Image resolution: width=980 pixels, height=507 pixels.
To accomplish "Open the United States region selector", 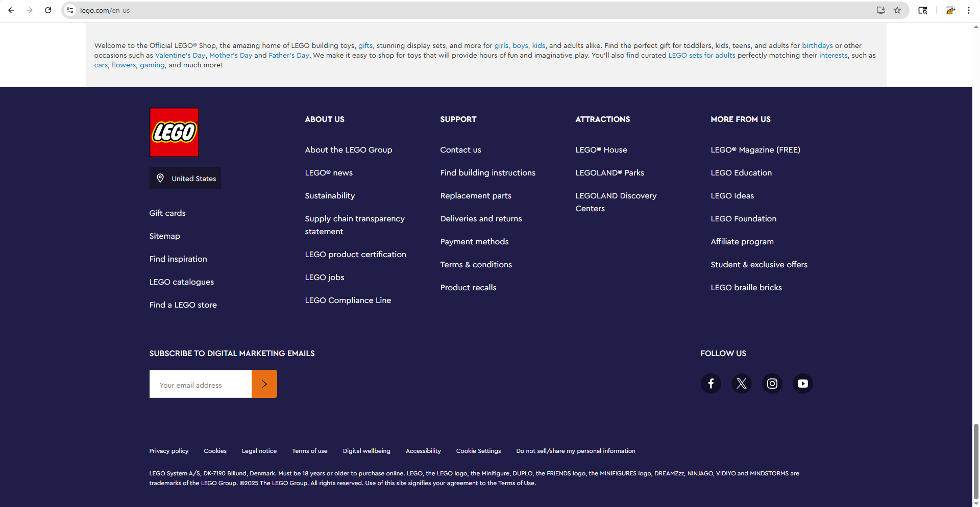I will coord(185,178).
